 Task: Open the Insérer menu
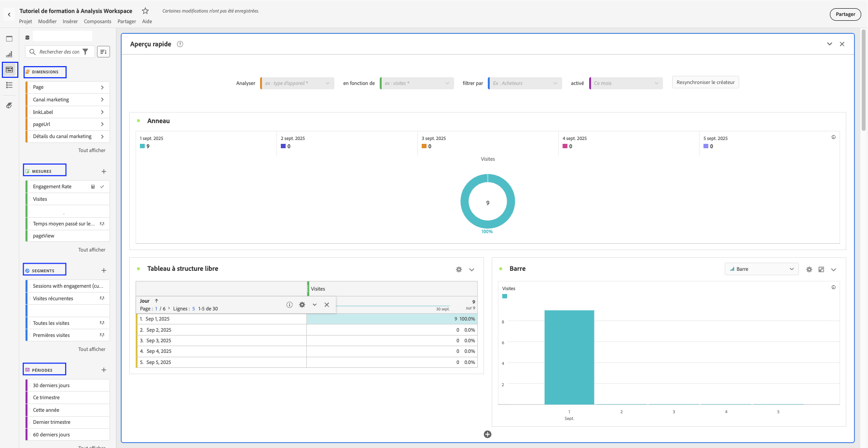tap(70, 21)
